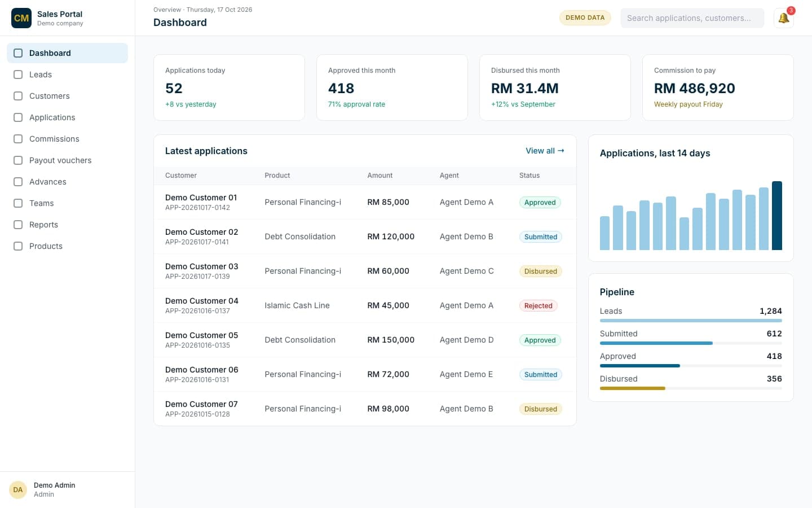Open Advances from the sidebar
The height and width of the screenshot is (508, 812).
point(67,182)
